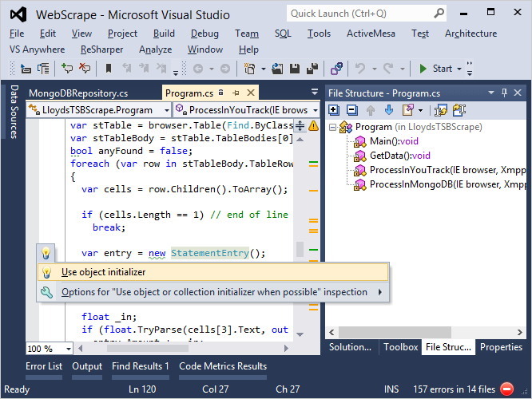Click the editor horizontal scrollbar thumb
Viewport: 532px width, 399px height.
click(148, 349)
